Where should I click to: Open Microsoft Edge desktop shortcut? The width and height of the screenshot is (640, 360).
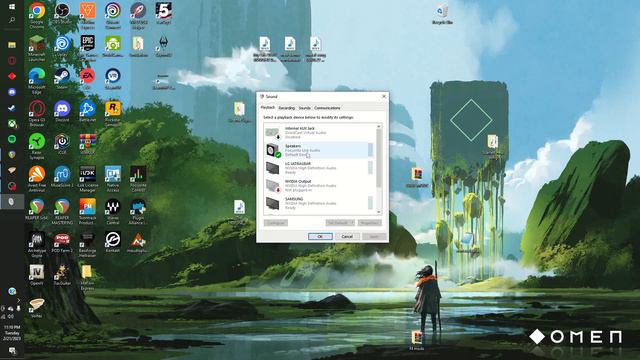click(37, 81)
